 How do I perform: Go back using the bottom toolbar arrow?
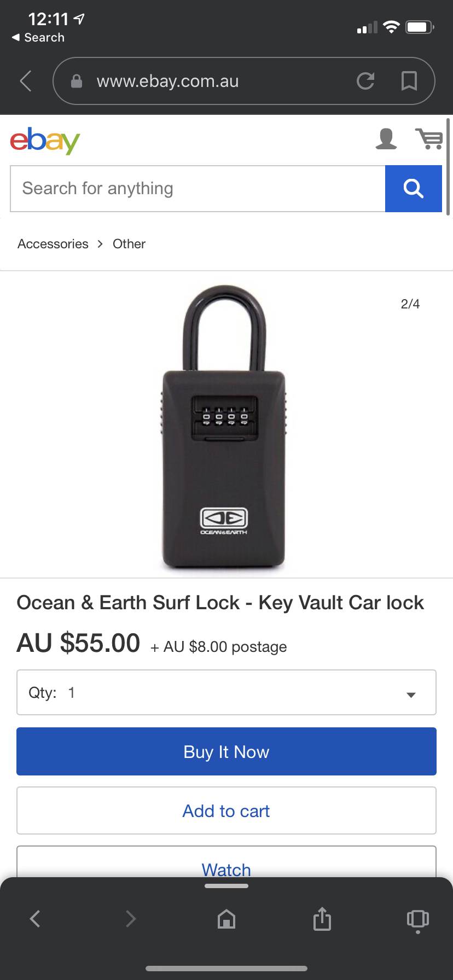click(x=35, y=919)
